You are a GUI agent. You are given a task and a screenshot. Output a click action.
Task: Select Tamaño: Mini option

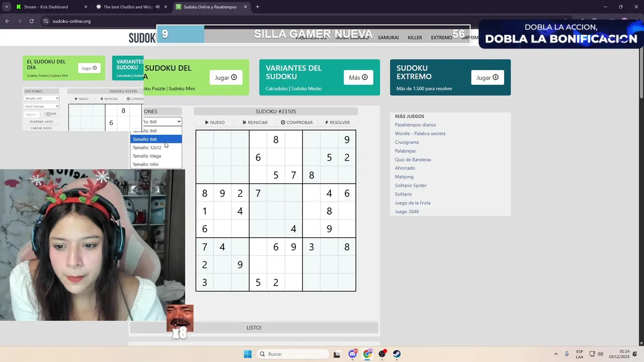tap(156, 164)
